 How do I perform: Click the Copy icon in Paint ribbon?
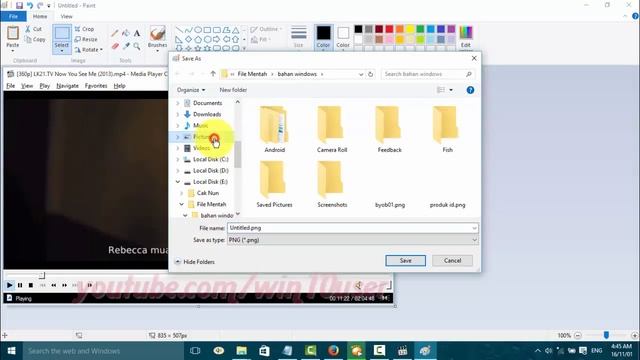coord(28,40)
